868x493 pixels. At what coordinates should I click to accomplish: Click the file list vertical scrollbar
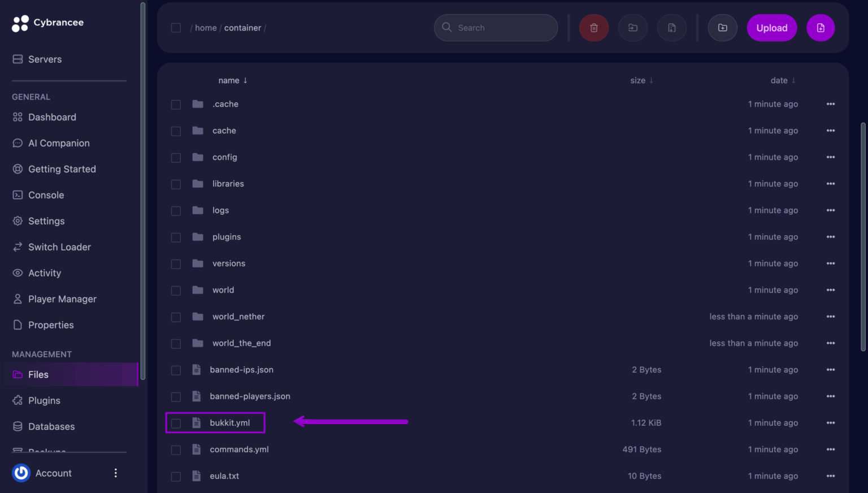pyautogui.click(x=863, y=237)
